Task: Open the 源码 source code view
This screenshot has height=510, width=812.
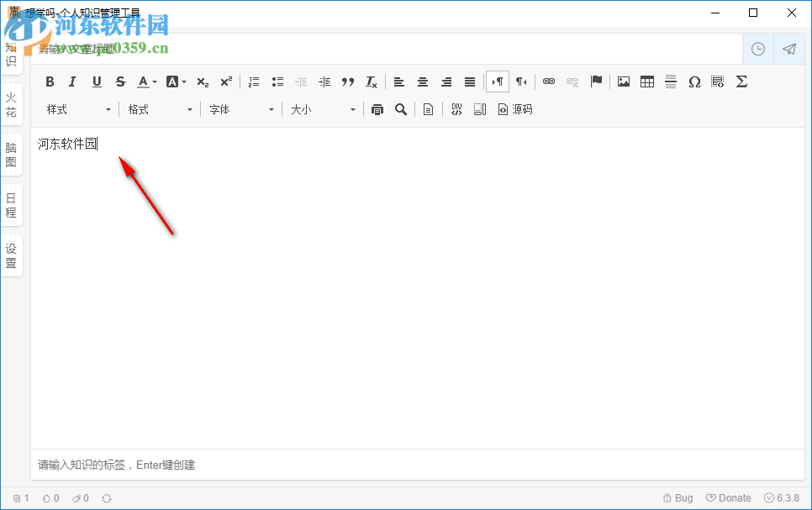Action: click(x=514, y=109)
